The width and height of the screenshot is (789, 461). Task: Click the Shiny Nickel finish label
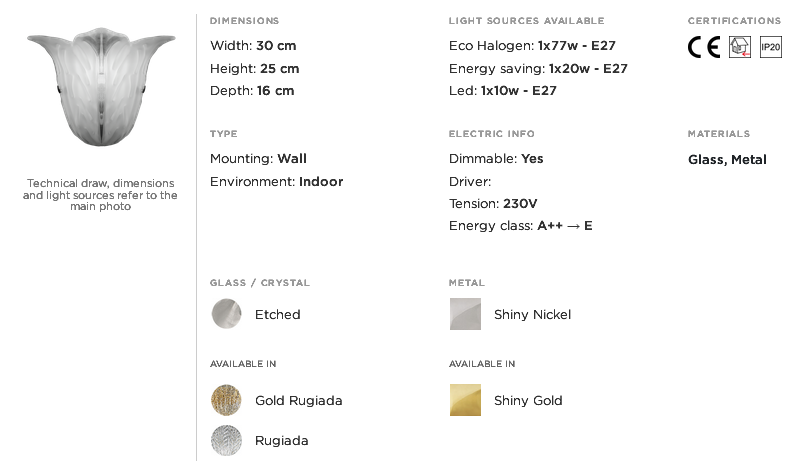[532, 315]
